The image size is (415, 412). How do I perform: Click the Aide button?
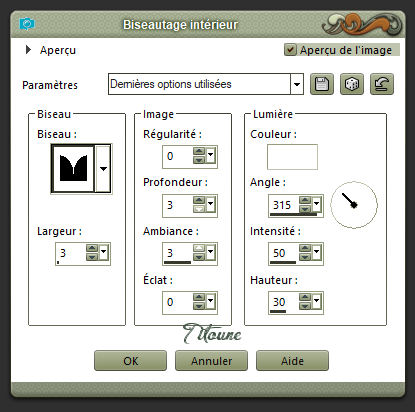pos(292,360)
